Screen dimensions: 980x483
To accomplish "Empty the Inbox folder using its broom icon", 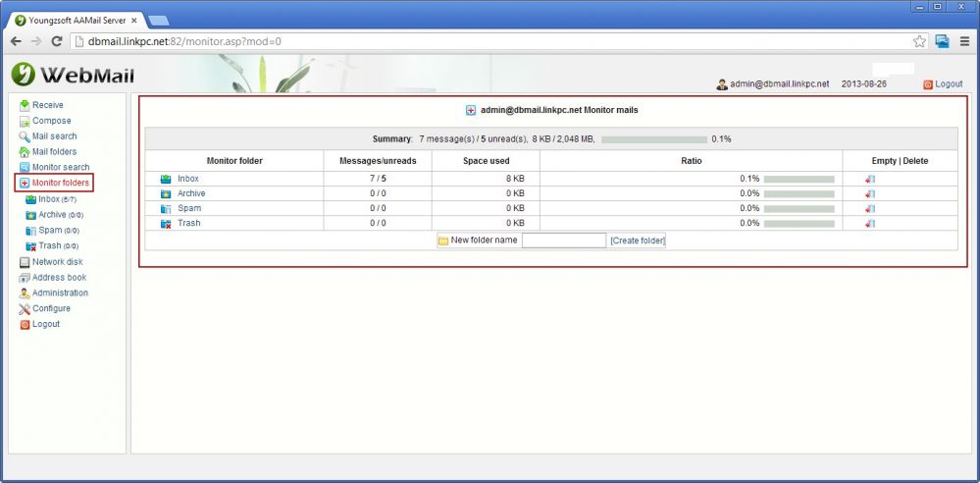I will [x=870, y=179].
